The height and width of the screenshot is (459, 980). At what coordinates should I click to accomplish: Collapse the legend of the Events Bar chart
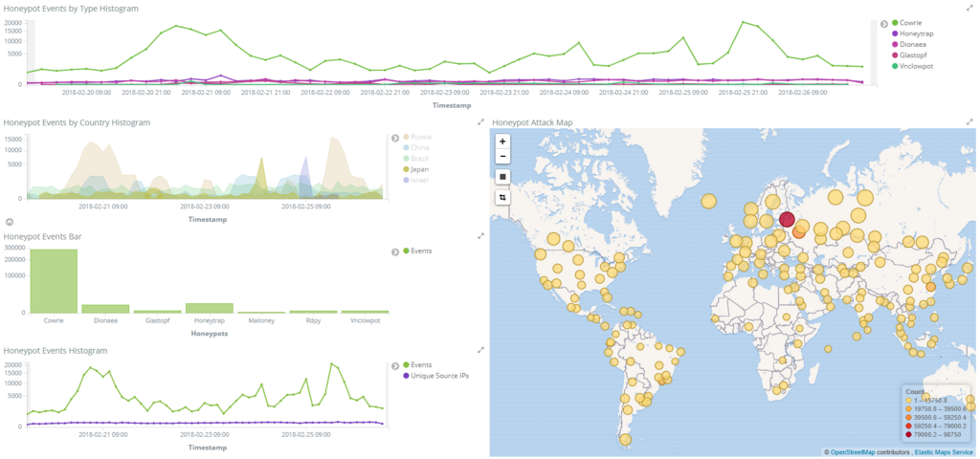pos(395,251)
